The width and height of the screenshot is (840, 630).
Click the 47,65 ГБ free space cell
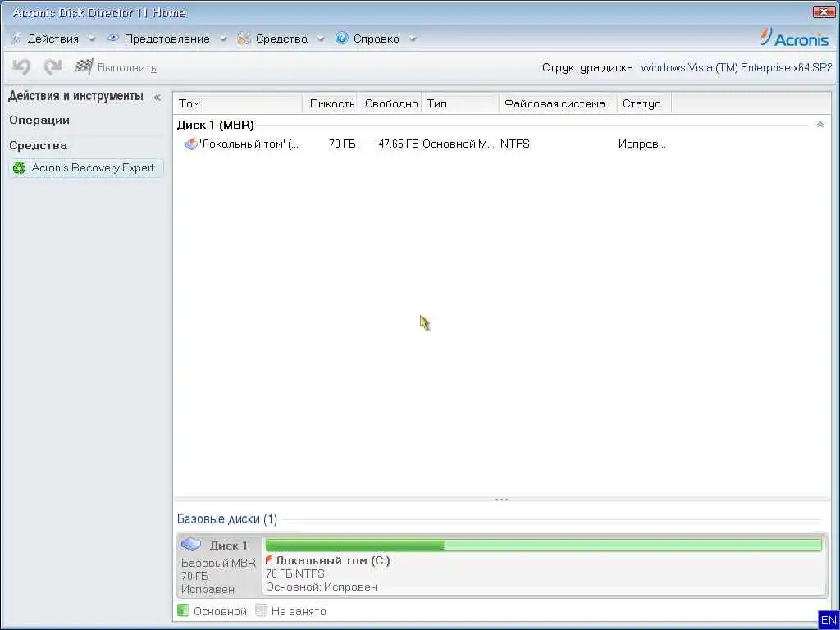pos(398,144)
